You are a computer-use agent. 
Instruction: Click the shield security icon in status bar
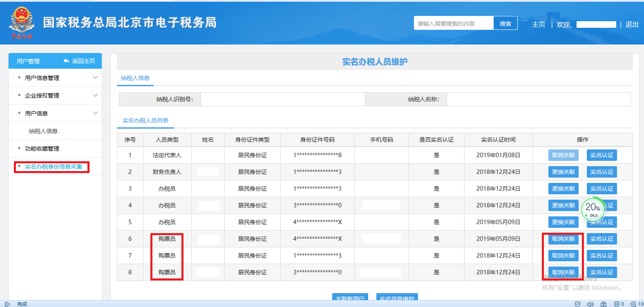pos(577,304)
